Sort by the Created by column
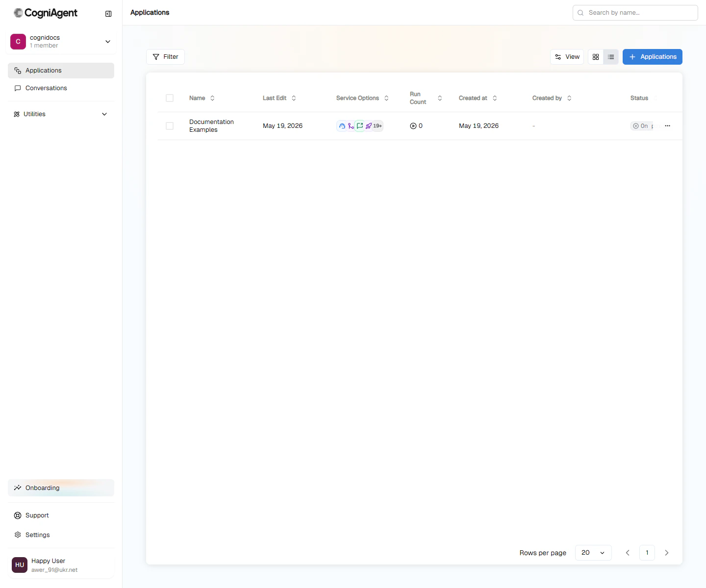The height and width of the screenshot is (588, 706). click(x=552, y=98)
